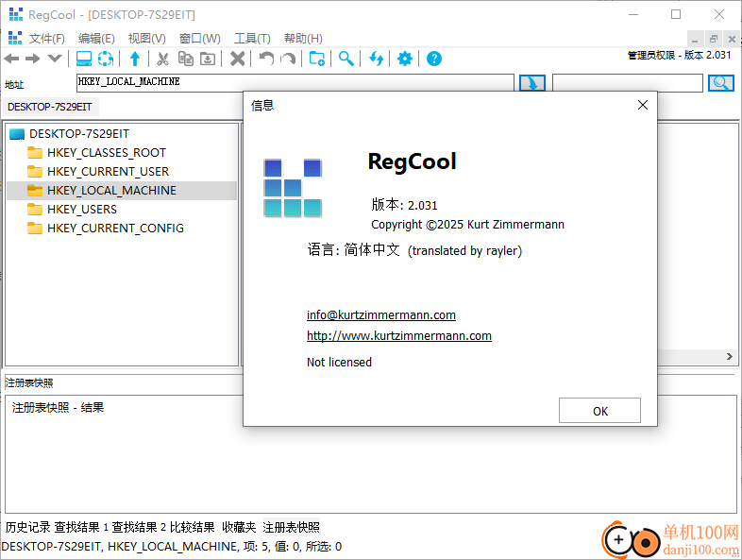Select HKEY_CURRENT_USER in the tree
Image resolution: width=742 pixels, height=560 pixels.
(108, 171)
